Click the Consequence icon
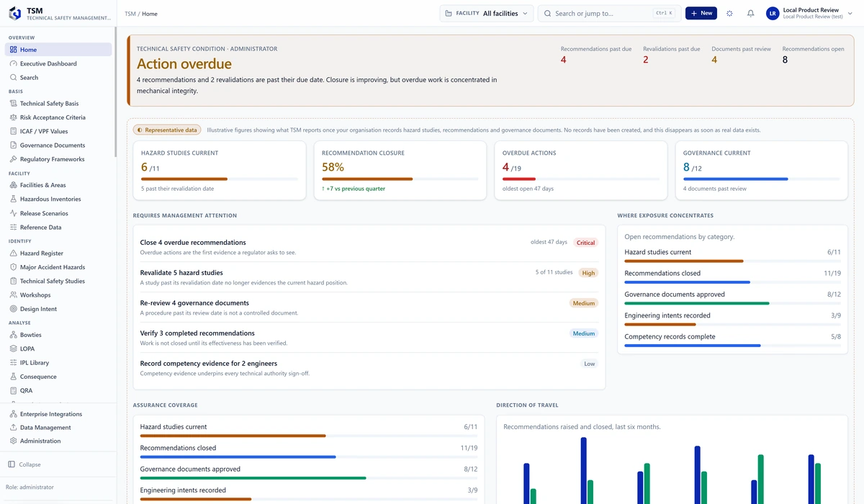Screen dimensions: 864x504 click(x=13, y=377)
